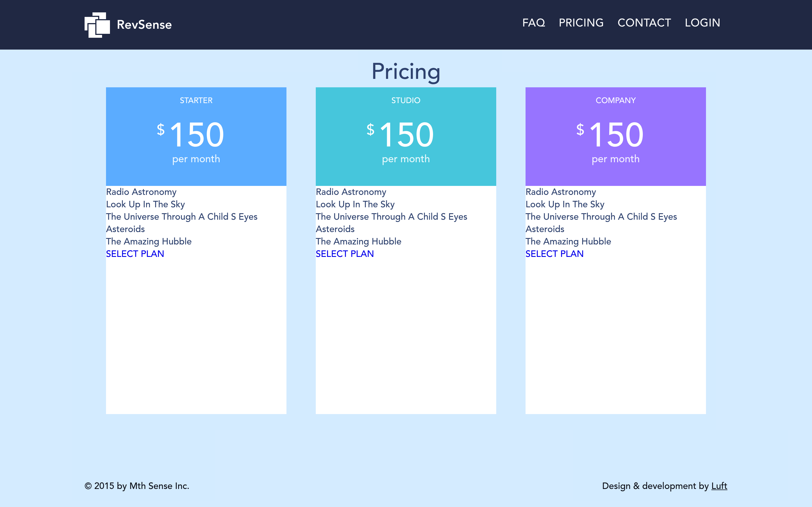
Task: Select the Studio plan
Action: (x=345, y=254)
